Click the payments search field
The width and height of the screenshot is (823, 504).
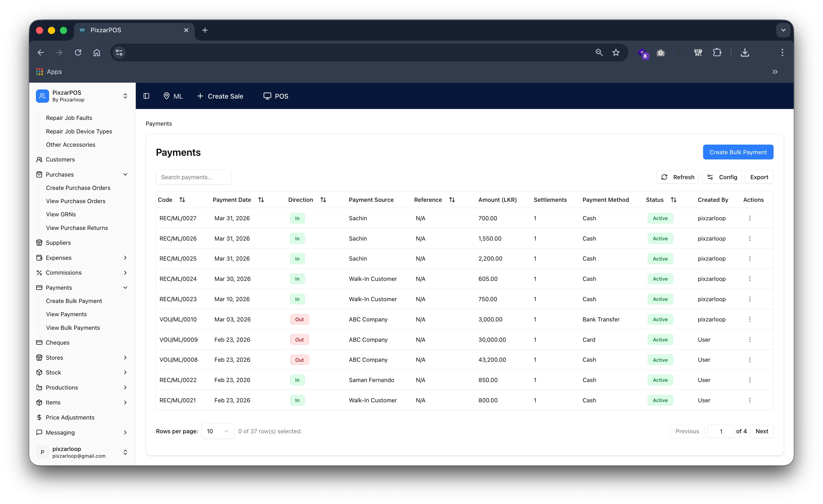coord(193,177)
